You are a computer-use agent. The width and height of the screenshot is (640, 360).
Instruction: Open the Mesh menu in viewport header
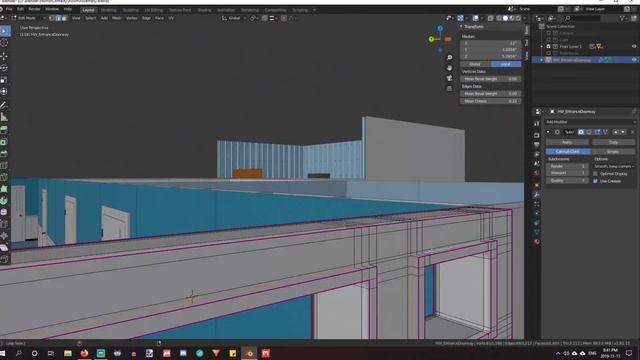point(117,18)
